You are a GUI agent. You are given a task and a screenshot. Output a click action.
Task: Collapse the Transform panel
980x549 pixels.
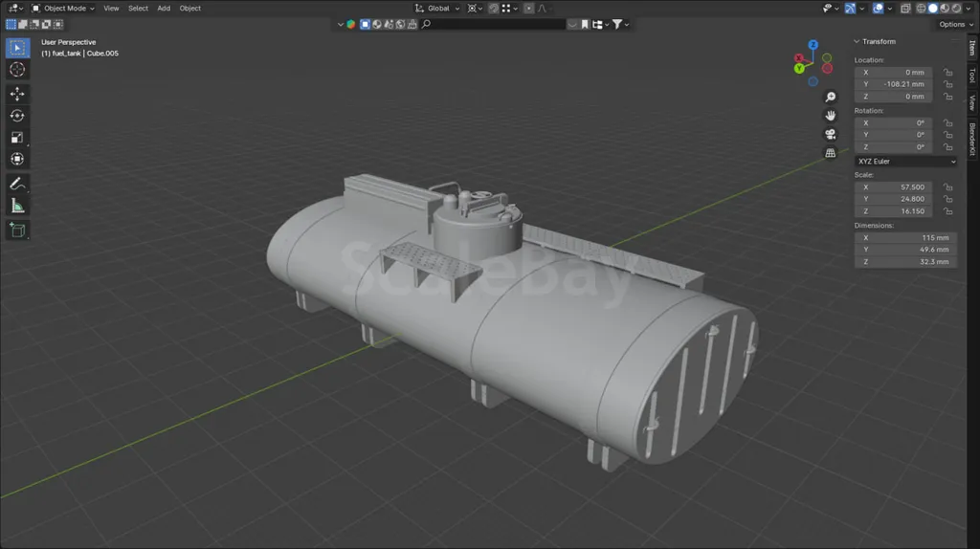point(857,42)
